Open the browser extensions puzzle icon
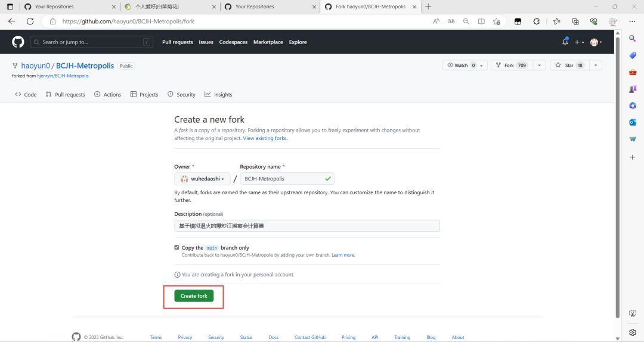This screenshot has height=342, width=644. point(537,21)
